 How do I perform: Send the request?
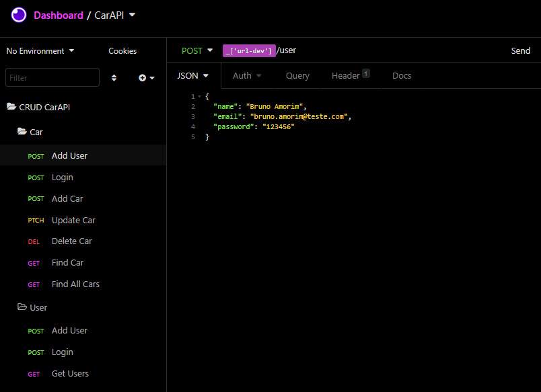click(x=520, y=50)
